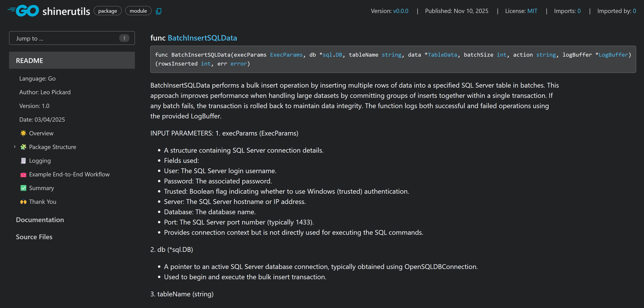Open the Documentation sidebar section
The width and height of the screenshot is (644, 308).
tap(40, 220)
